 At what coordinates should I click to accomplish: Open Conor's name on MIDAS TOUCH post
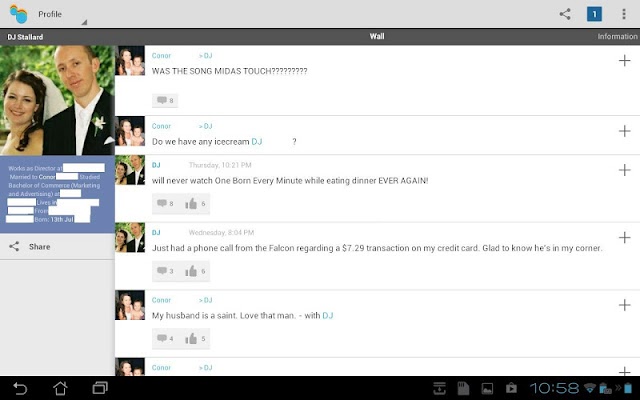161,56
